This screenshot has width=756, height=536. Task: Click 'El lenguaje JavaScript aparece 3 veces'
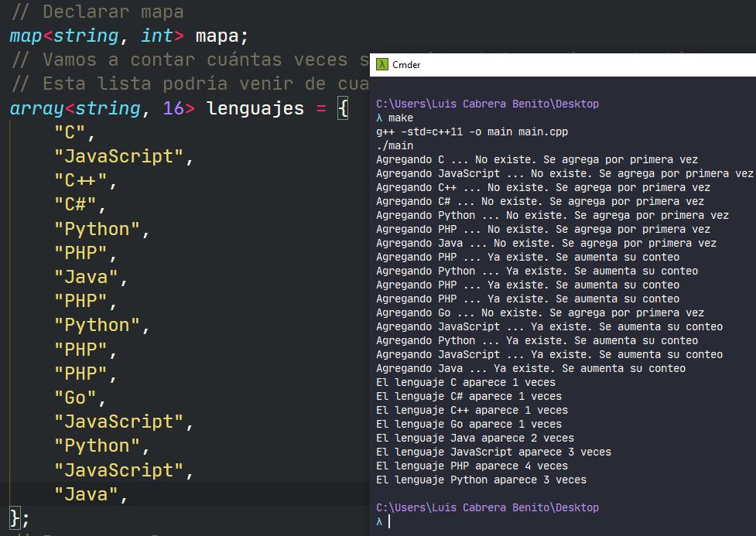(x=494, y=452)
